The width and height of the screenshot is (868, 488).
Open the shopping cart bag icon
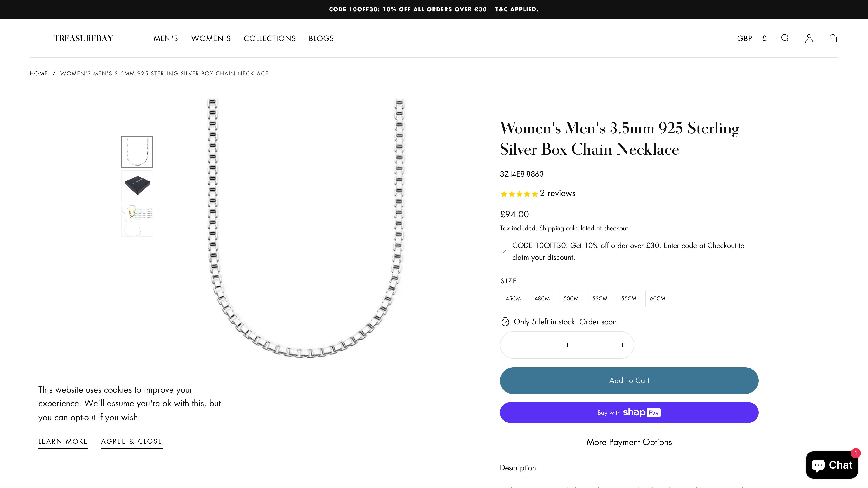click(833, 38)
